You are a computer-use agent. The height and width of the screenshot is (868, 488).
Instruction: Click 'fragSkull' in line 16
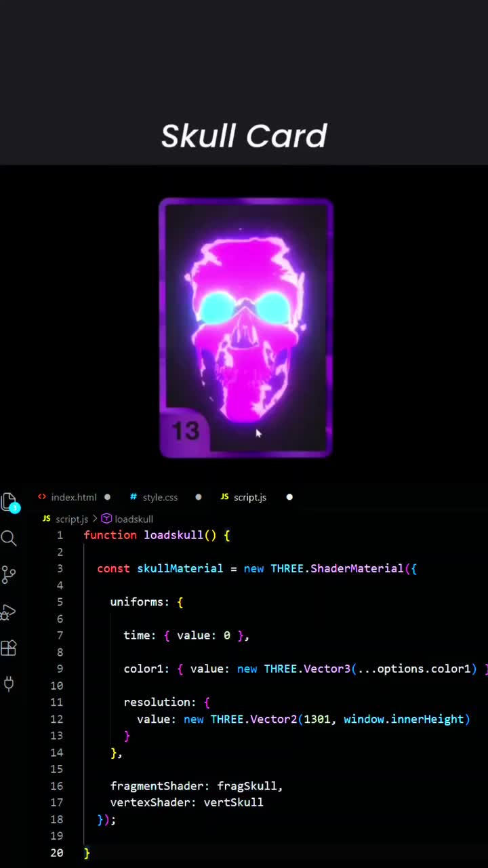pos(247,786)
